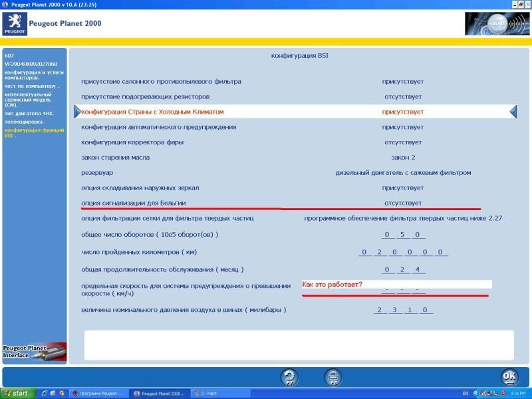Click the F7 back arrow icon
The image size is (532, 399).
click(289, 377)
